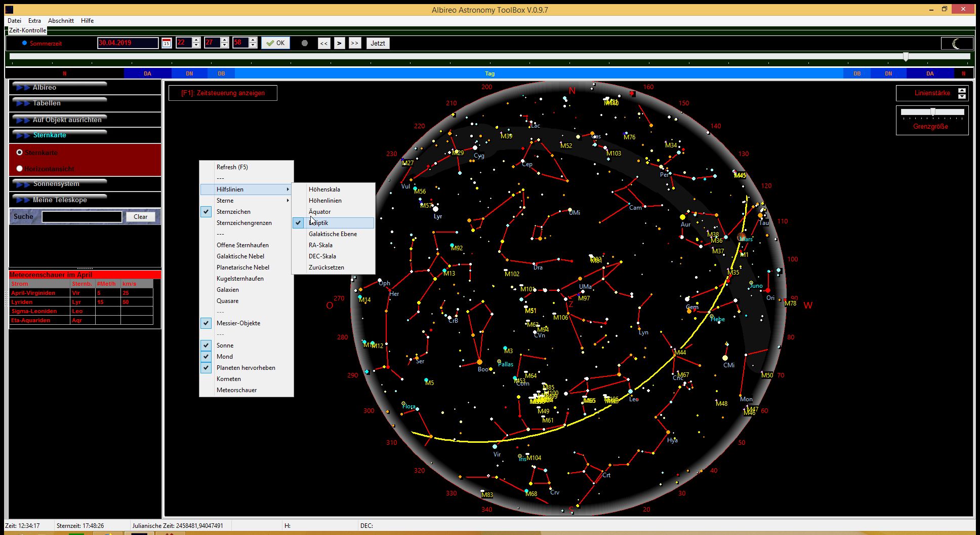Select RA-Skala in the submenu
The image size is (980, 535).
334,245
